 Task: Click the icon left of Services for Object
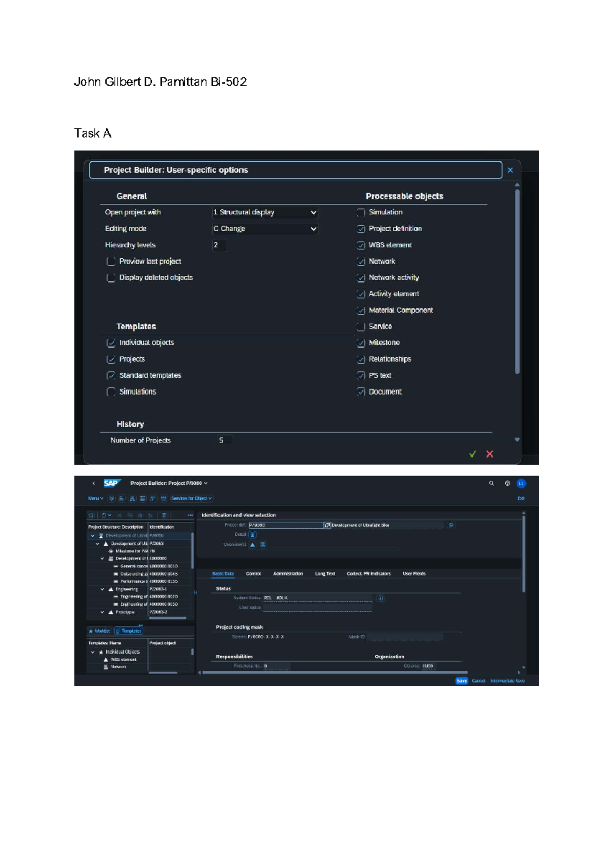pos(163,498)
